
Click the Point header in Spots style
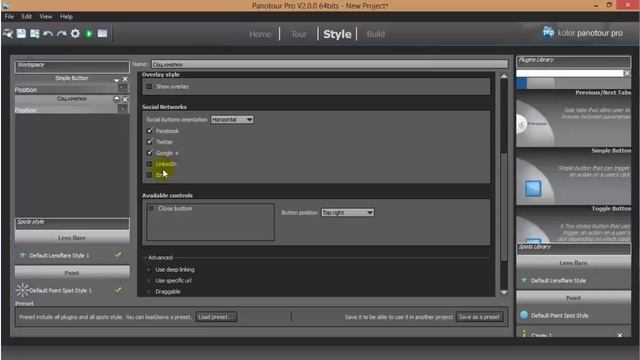point(72,273)
